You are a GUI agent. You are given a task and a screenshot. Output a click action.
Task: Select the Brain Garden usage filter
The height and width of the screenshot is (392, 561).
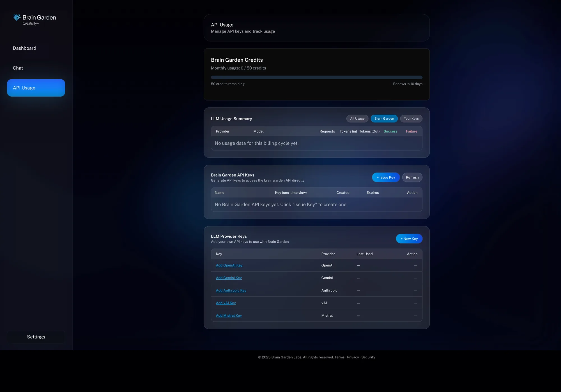[x=384, y=119]
